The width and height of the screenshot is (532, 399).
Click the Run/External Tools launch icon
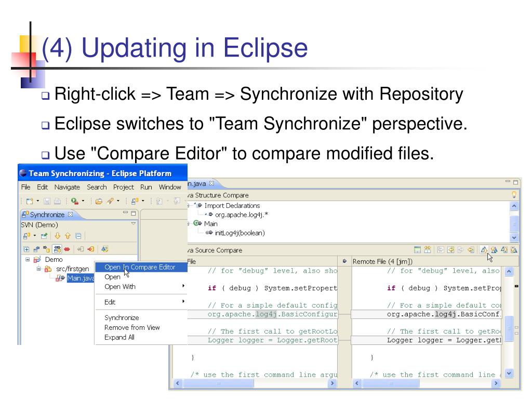[x=75, y=201]
